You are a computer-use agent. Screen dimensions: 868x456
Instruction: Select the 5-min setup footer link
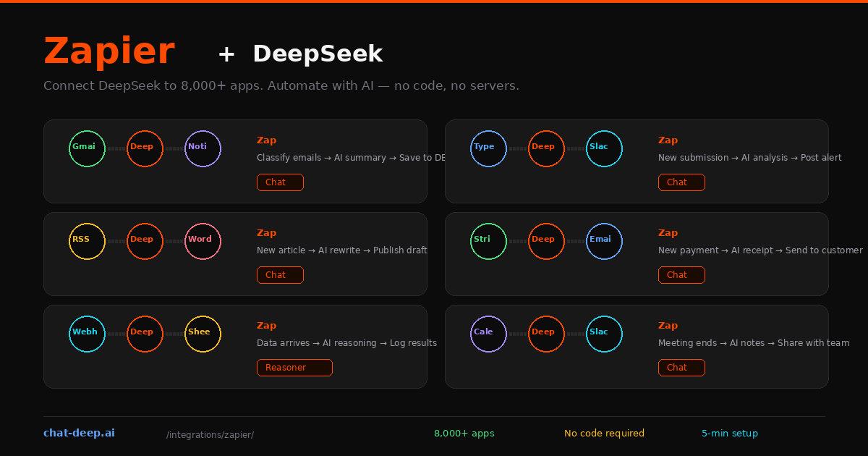click(x=730, y=433)
